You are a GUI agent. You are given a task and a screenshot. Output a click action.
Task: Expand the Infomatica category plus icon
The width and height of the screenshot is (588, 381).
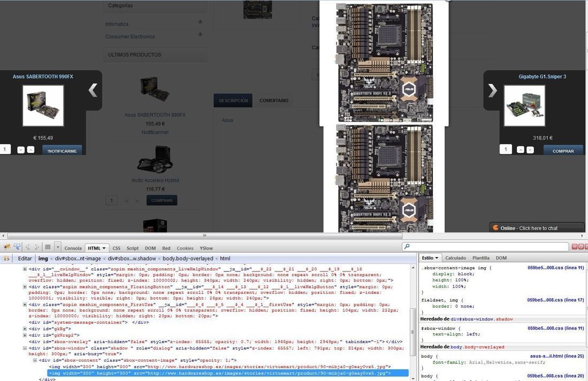[x=200, y=22]
